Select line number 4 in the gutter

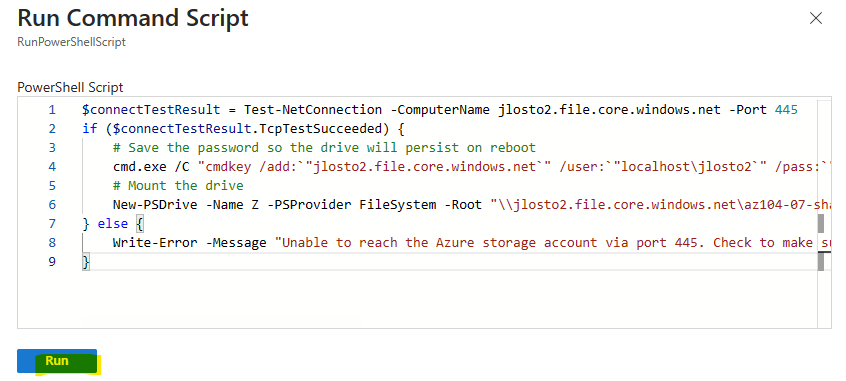point(52,167)
